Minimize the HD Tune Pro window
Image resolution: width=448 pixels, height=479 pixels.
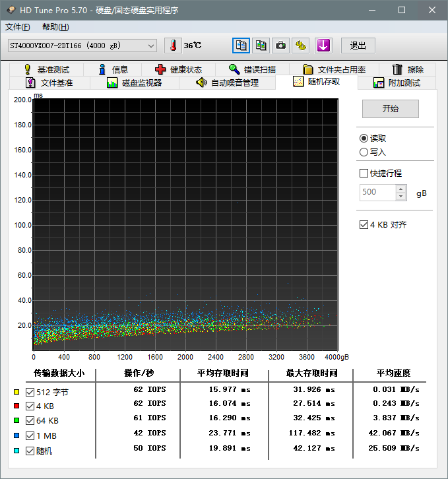(x=372, y=10)
